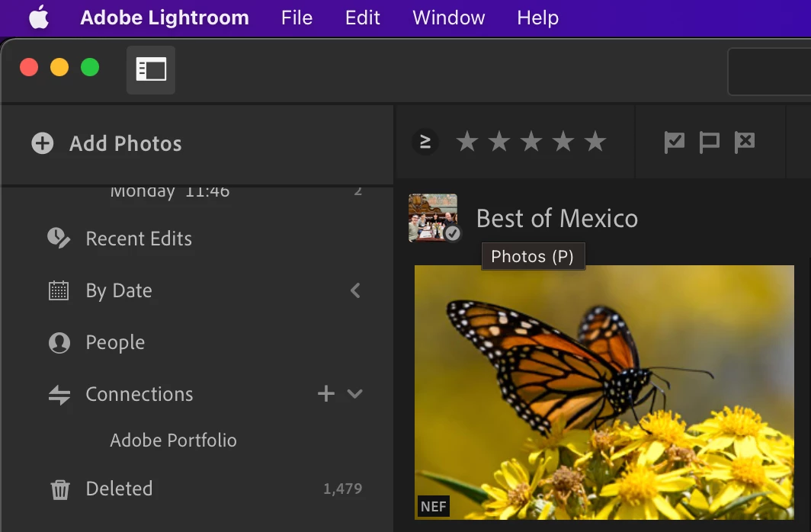Image resolution: width=811 pixels, height=532 pixels.
Task: Click the NEF file type badge
Action: [x=434, y=506]
